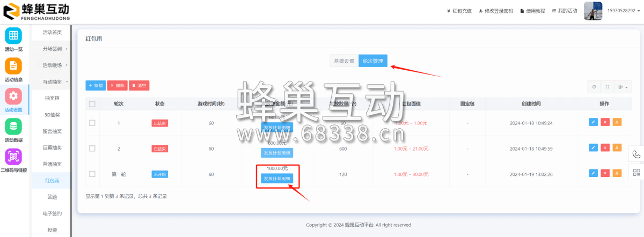Switch to the 轮次管理 tab
Image resolution: width=644 pixels, height=237 pixels.
tap(373, 61)
